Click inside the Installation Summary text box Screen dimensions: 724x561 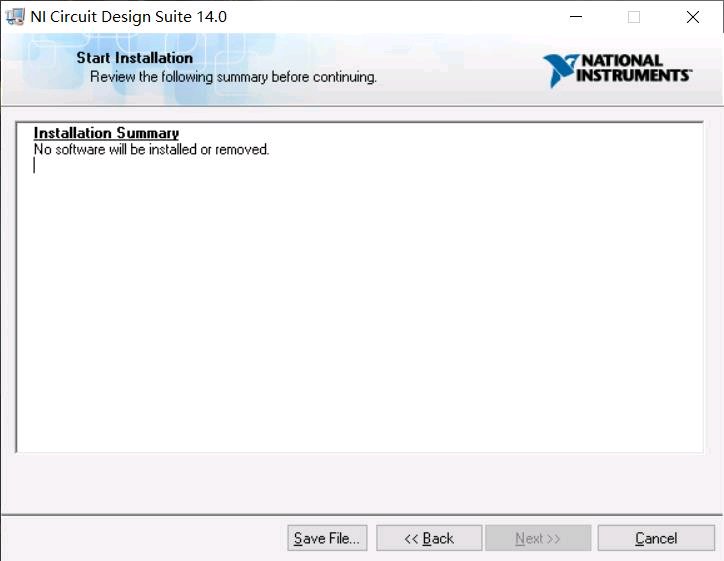click(x=360, y=287)
